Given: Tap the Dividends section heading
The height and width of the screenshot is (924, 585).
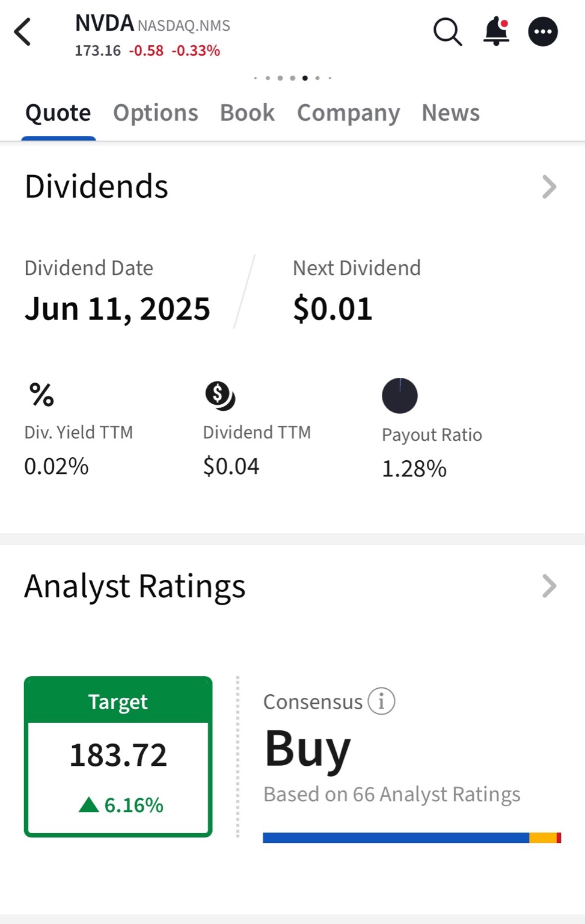Looking at the screenshot, I should pos(96,186).
